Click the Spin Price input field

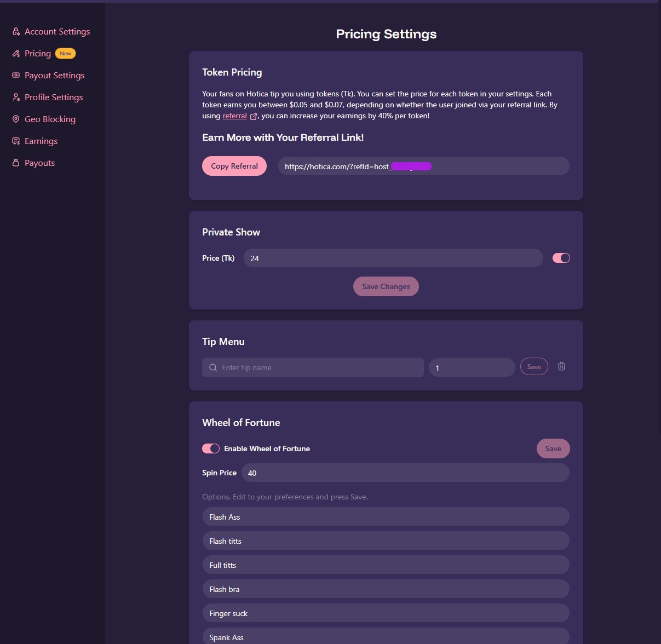(405, 473)
